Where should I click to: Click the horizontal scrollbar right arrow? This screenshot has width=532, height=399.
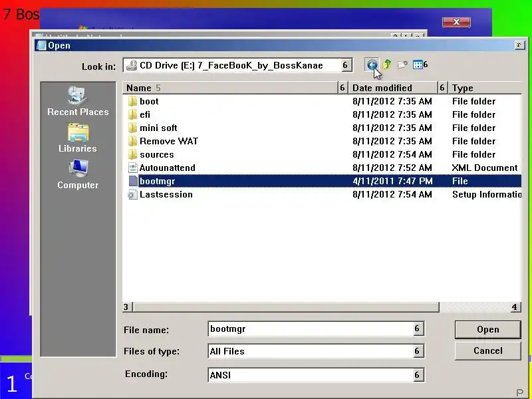point(515,307)
